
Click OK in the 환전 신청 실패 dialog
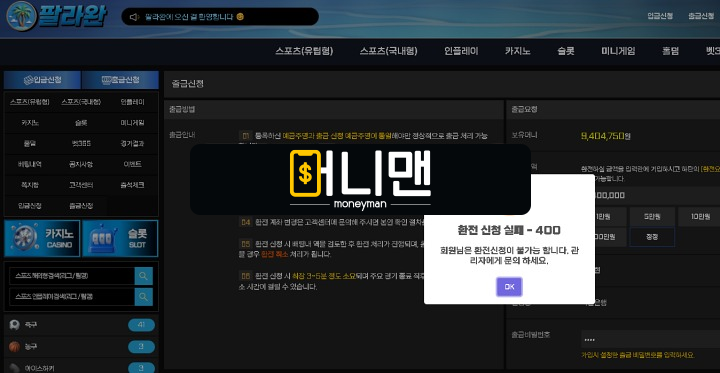pos(509,287)
